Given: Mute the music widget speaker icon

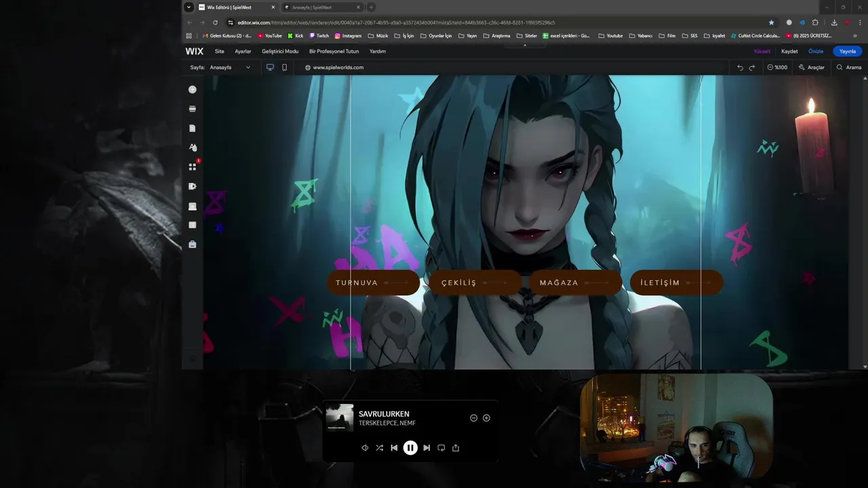Looking at the screenshot, I should [365, 447].
